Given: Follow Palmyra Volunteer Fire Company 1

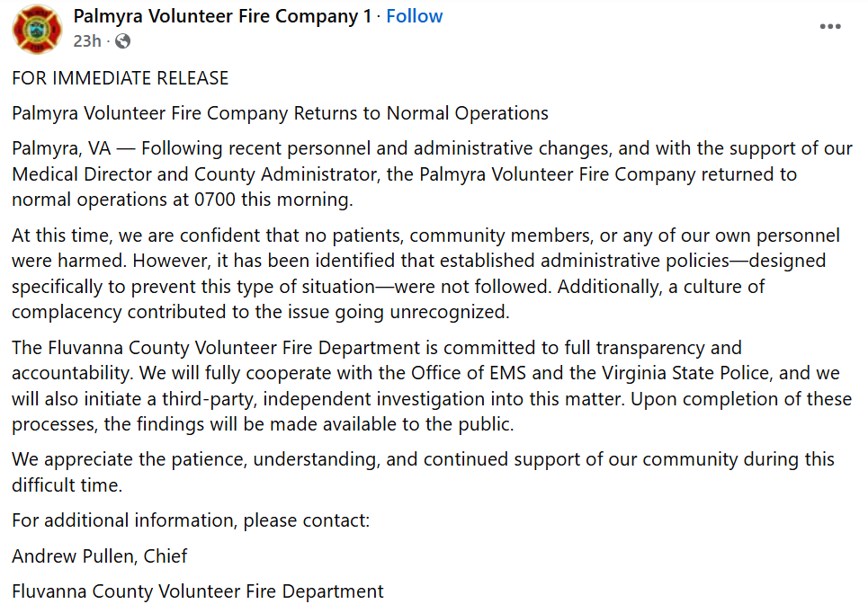Looking at the screenshot, I should [x=415, y=16].
